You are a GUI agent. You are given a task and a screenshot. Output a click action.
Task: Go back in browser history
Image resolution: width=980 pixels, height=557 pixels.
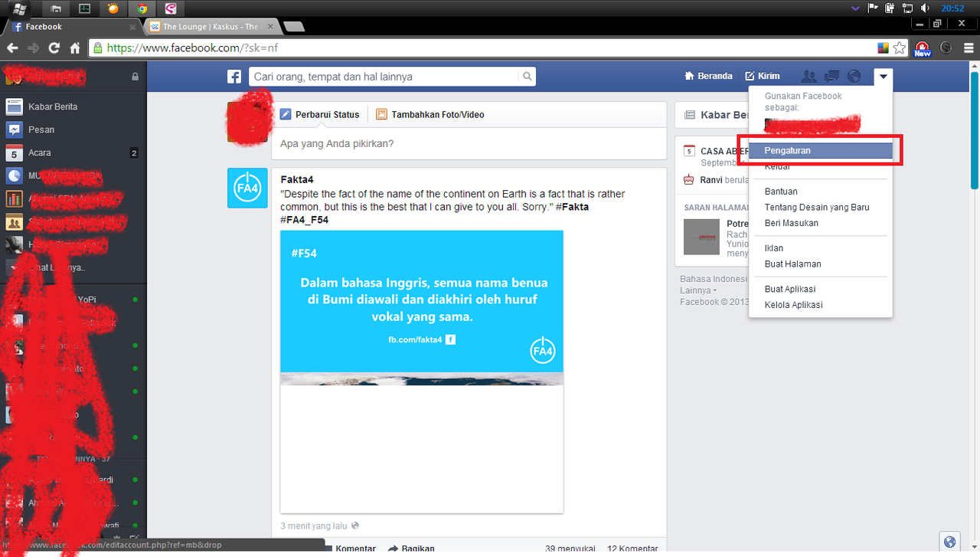point(12,48)
